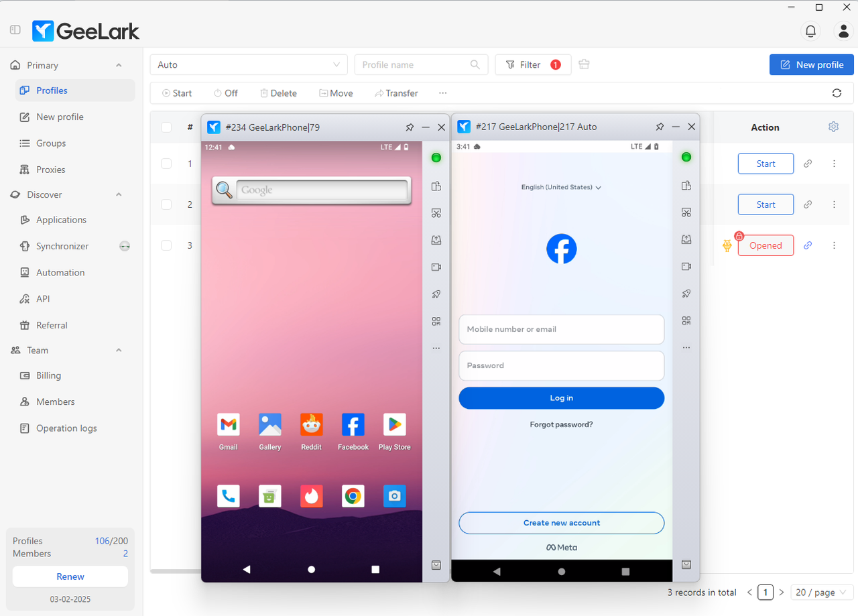Tap Log in on Facebook screen
The image size is (858, 616).
[x=561, y=398]
